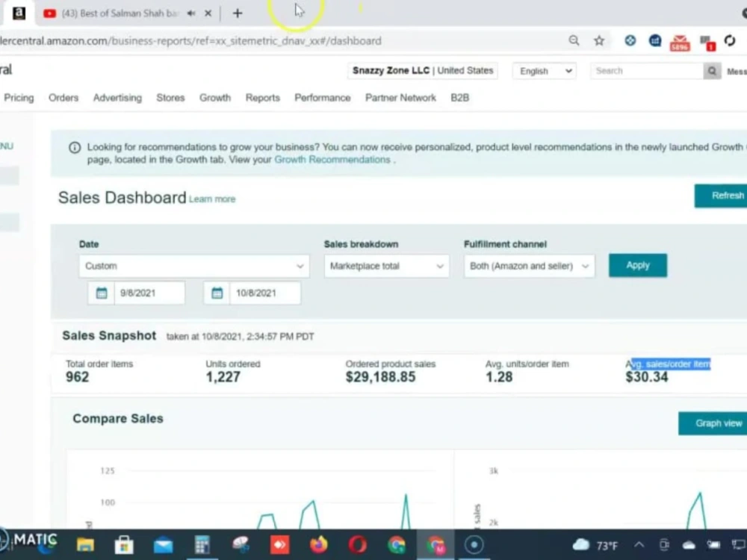Switch to Chrome profile M window
Screen dimensions: 747x560
tap(436, 545)
